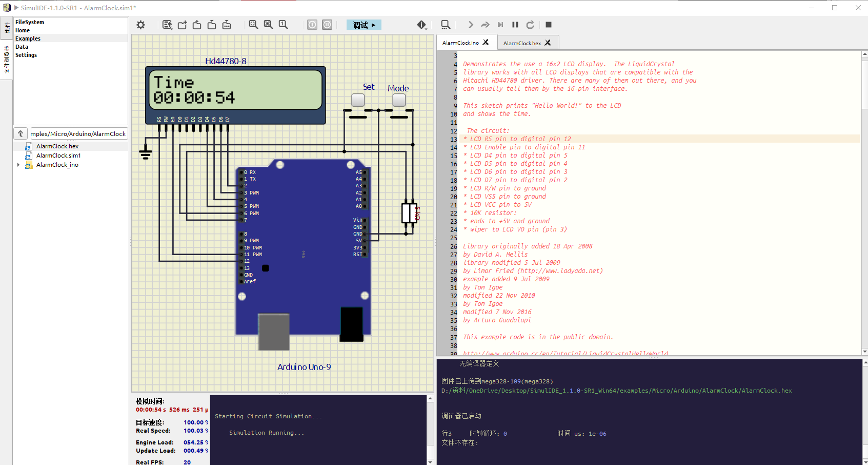
Task: Open the settings gear in circuit toolbar
Action: 140,25
